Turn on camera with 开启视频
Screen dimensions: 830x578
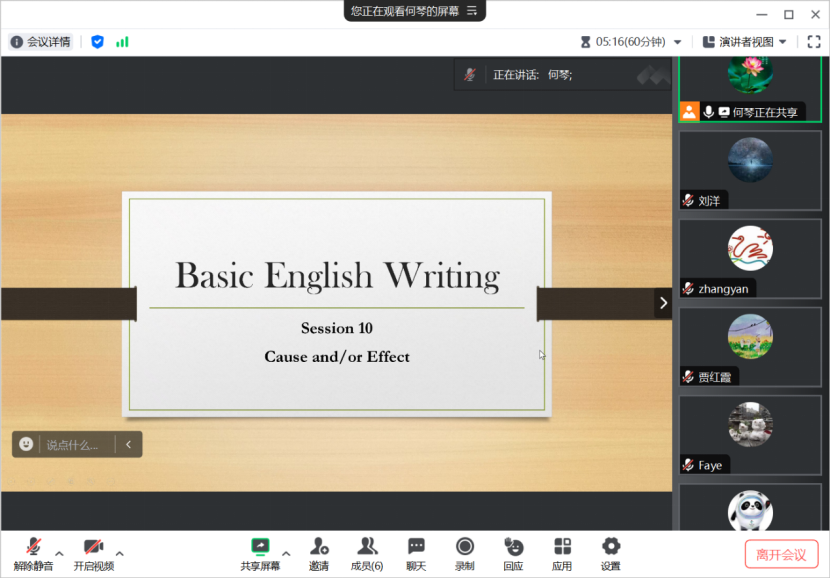pyautogui.click(x=93, y=547)
